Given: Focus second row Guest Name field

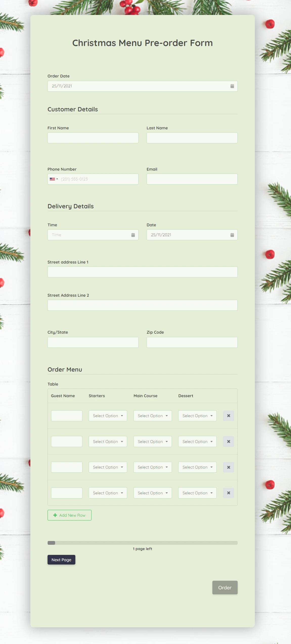Looking at the screenshot, I should point(67,441).
